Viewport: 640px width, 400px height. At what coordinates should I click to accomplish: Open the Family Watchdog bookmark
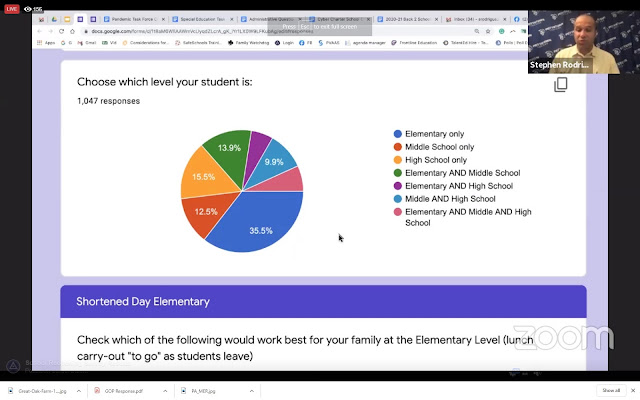point(248,42)
